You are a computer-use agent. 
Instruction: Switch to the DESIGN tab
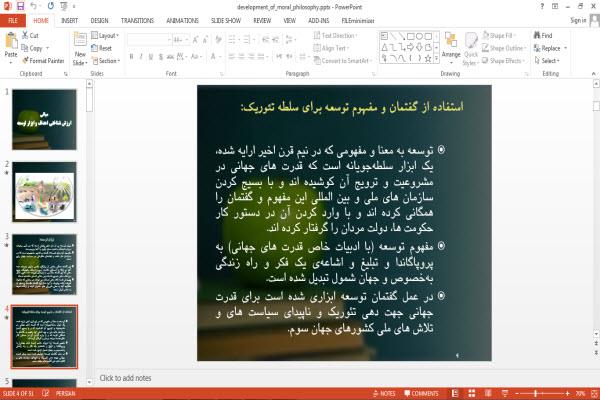click(x=99, y=21)
